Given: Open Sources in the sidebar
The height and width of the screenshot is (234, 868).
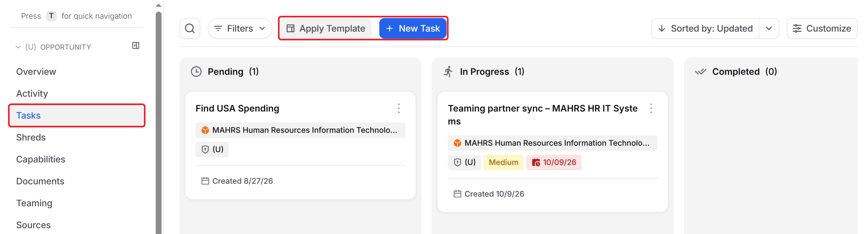Looking at the screenshot, I should (33, 225).
